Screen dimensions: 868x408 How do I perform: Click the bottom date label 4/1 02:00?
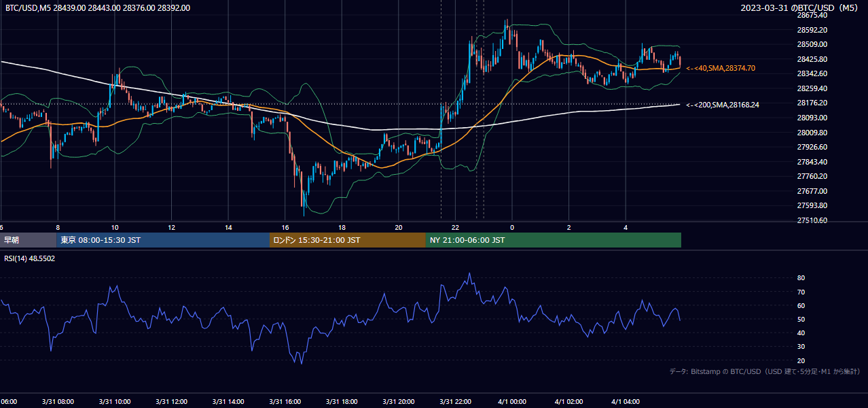[x=569, y=402]
